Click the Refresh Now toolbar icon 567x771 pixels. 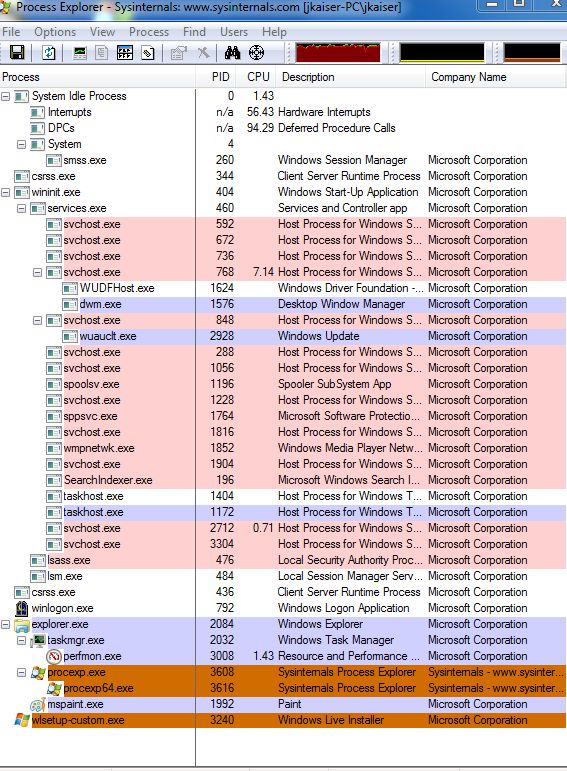point(48,52)
